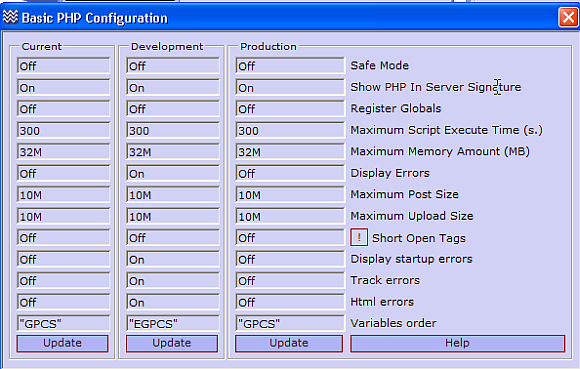Screen dimensions: 580x369
Task: Focus Current Short Open Tags field
Action: pos(63,237)
